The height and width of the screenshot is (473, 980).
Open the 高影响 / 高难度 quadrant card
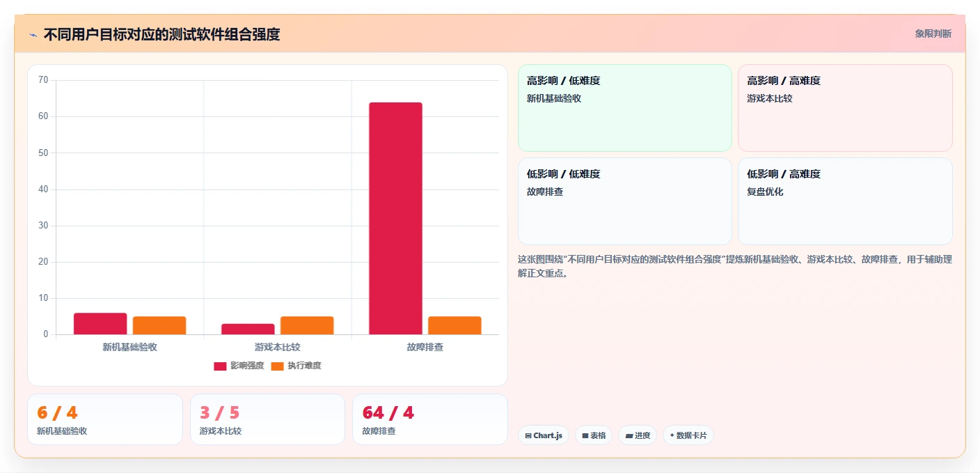[845, 108]
